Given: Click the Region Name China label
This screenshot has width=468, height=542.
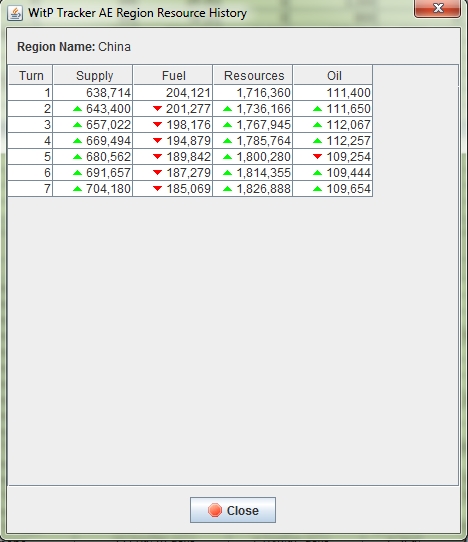Looking at the screenshot, I should (74, 47).
